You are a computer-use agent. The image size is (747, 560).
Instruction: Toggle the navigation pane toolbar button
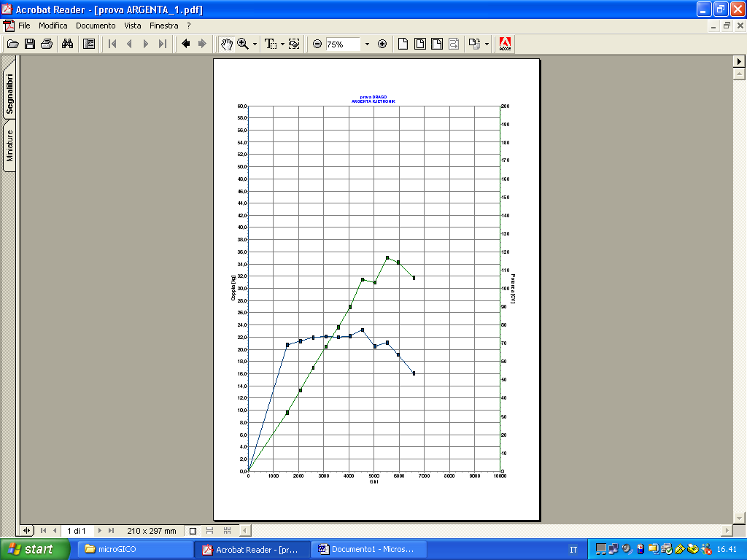(x=89, y=44)
